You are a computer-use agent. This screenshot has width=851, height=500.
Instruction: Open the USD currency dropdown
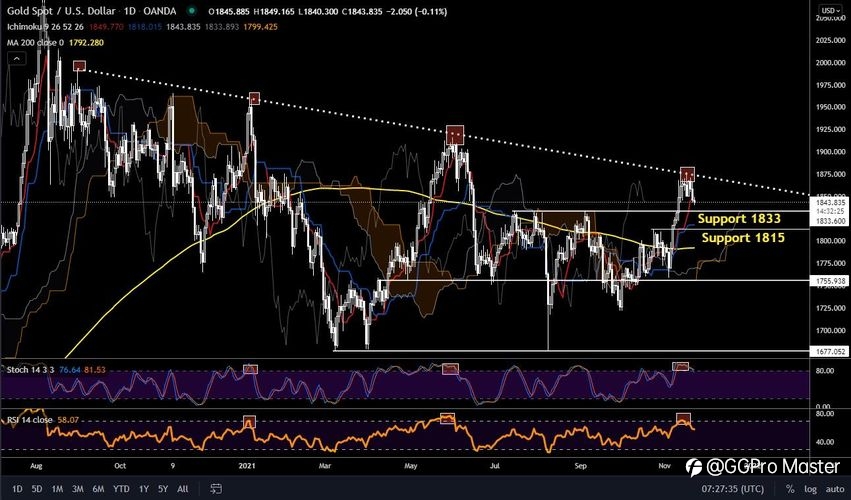(x=830, y=10)
